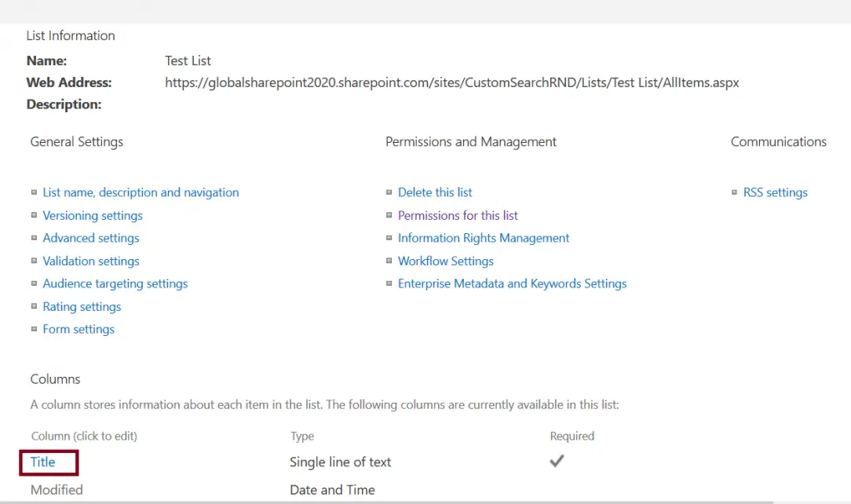851x504 pixels.
Task: Open RSS settings under Communications
Action: tap(776, 192)
